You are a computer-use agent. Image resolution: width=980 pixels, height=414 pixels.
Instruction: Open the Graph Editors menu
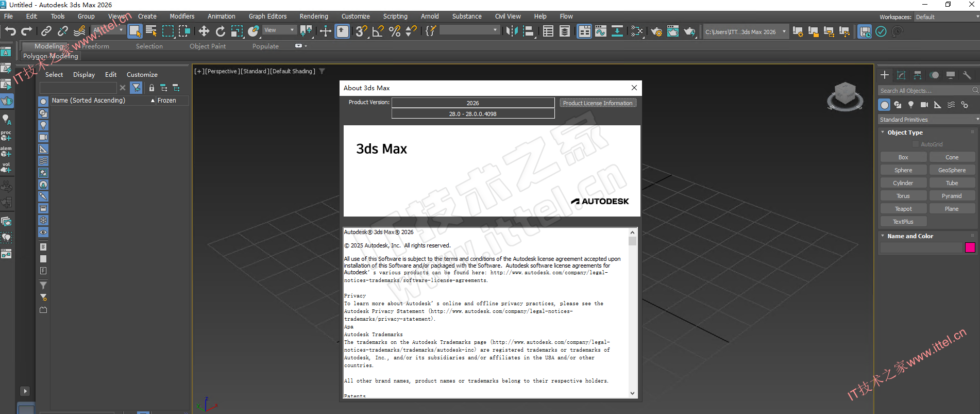coord(267,16)
